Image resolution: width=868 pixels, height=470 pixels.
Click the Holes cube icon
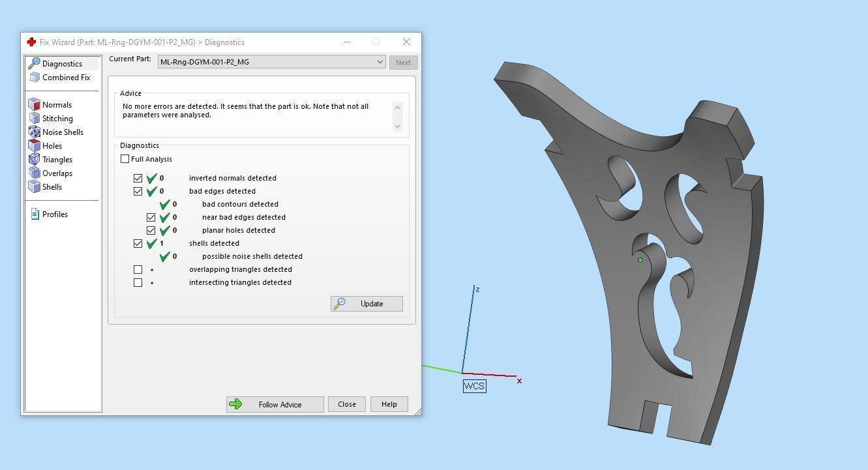pyautogui.click(x=35, y=145)
